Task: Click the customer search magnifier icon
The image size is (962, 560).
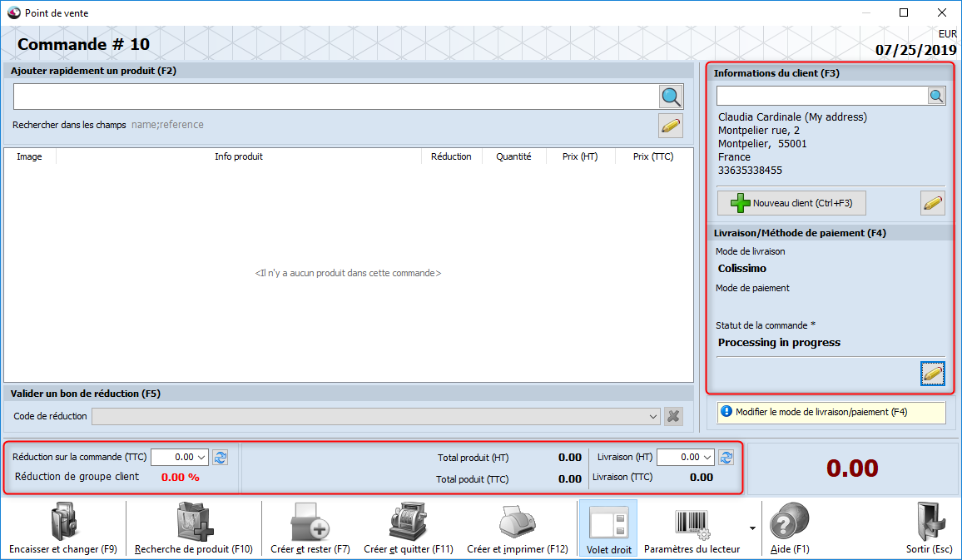Action: pyautogui.click(x=936, y=96)
